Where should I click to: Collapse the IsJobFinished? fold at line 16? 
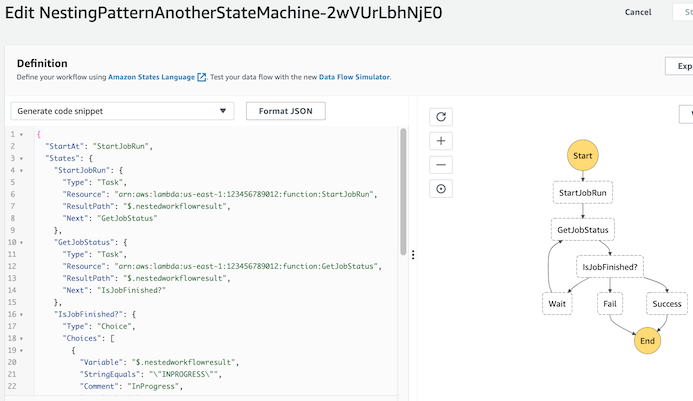tap(21, 314)
